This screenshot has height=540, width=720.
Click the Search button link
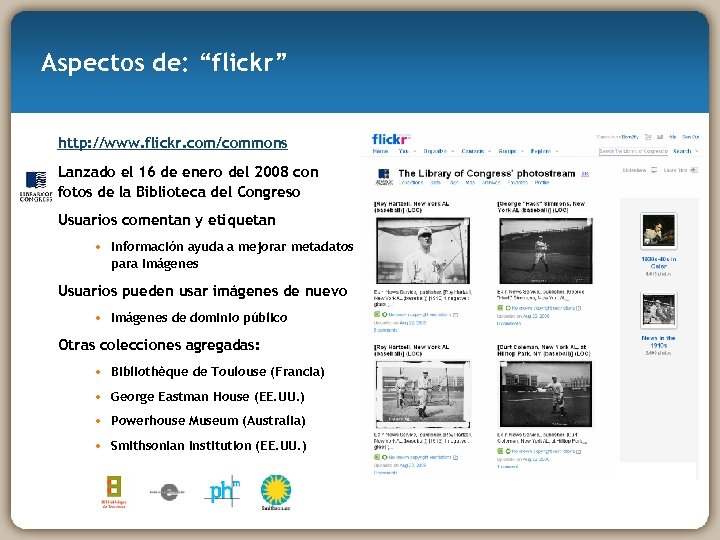682,151
